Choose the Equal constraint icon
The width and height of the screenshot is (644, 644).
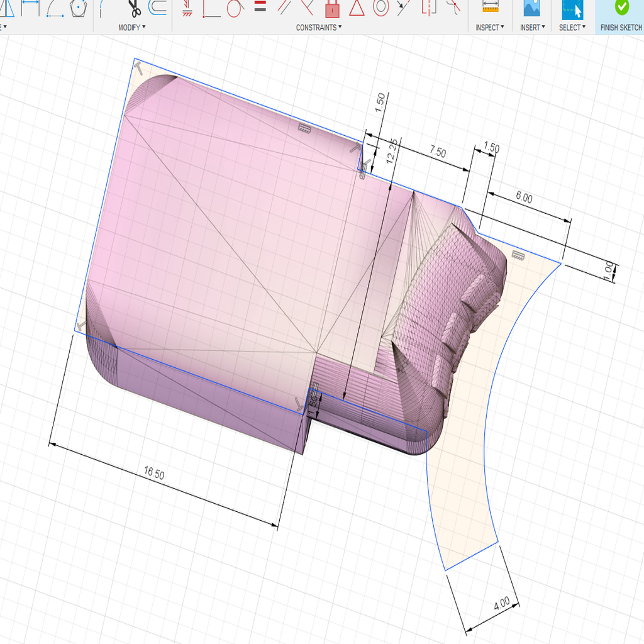(x=260, y=6)
